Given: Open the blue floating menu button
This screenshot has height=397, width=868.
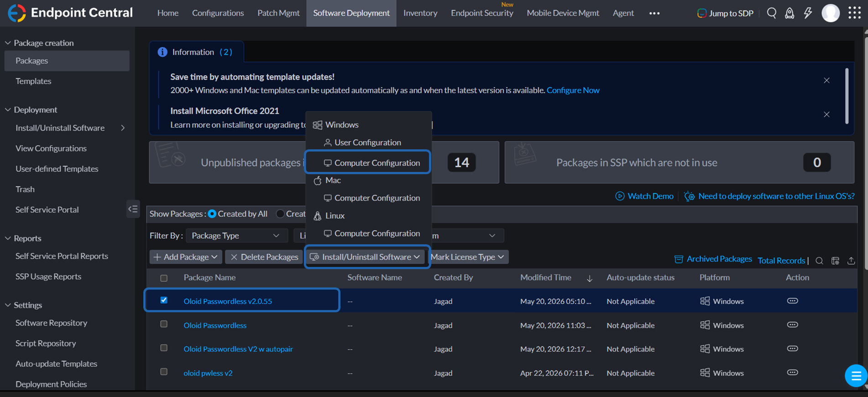Looking at the screenshot, I should [x=856, y=376].
